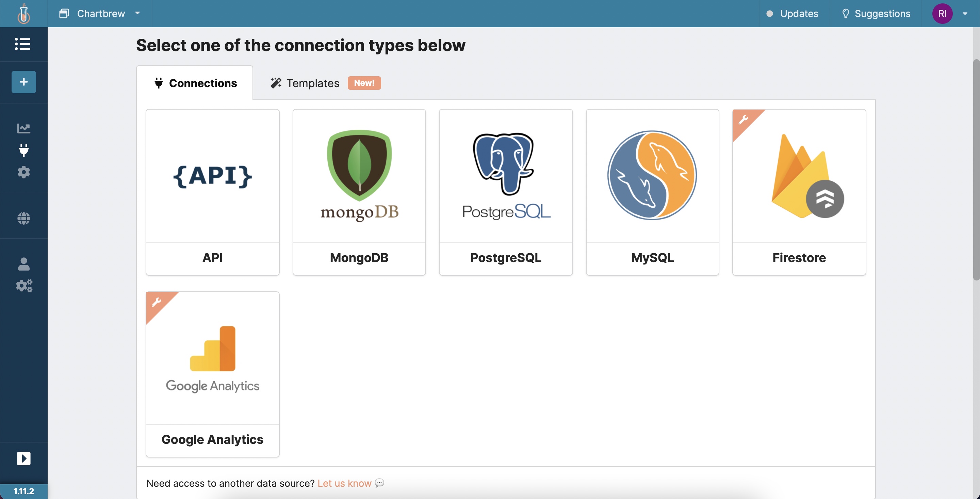980x499 pixels.
Task: Open project settings gear icon
Action: click(x=23, y=172)
